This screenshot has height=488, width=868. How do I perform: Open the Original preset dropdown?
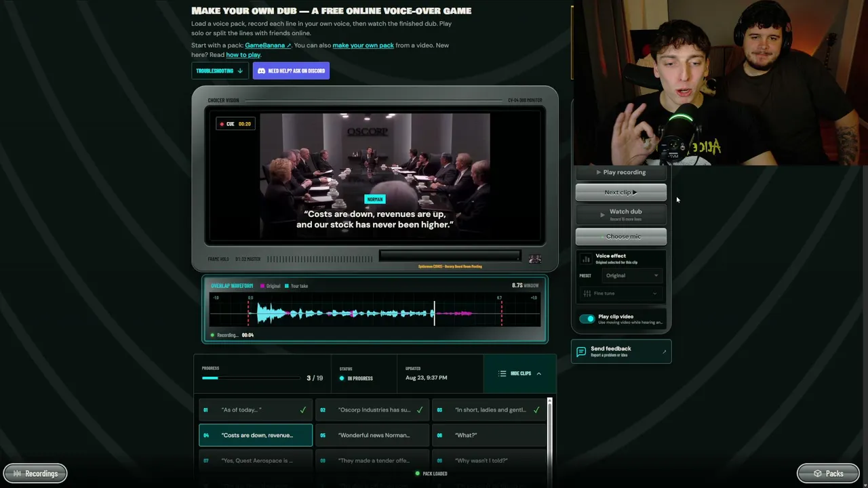coord(631,275)
